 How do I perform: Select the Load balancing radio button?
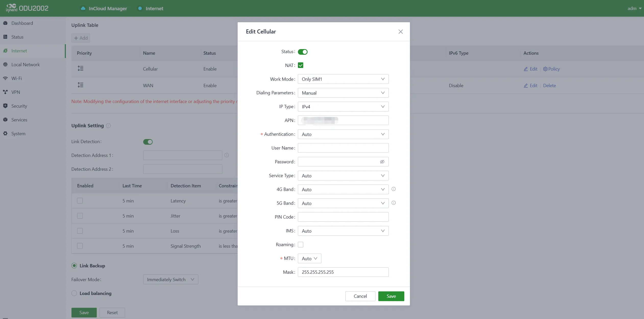[x=74, y=293]
